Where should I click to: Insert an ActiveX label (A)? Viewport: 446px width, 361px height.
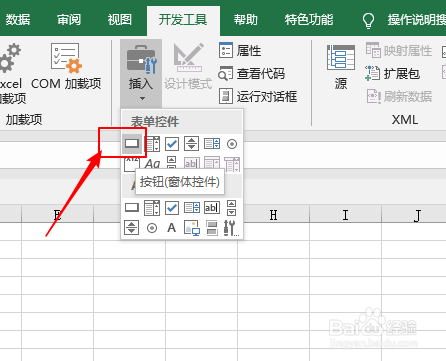pos(172,228)
